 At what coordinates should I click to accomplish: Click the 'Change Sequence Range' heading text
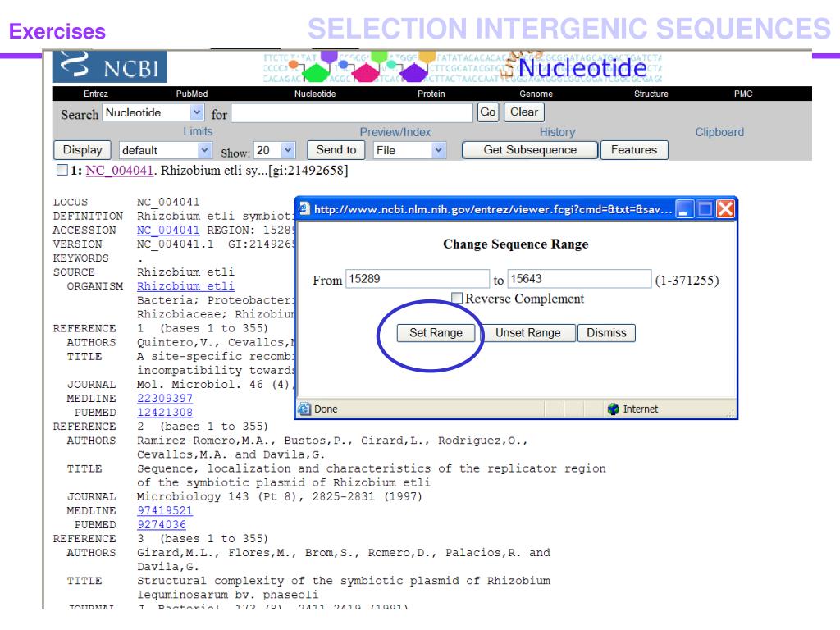pos(515,244)
